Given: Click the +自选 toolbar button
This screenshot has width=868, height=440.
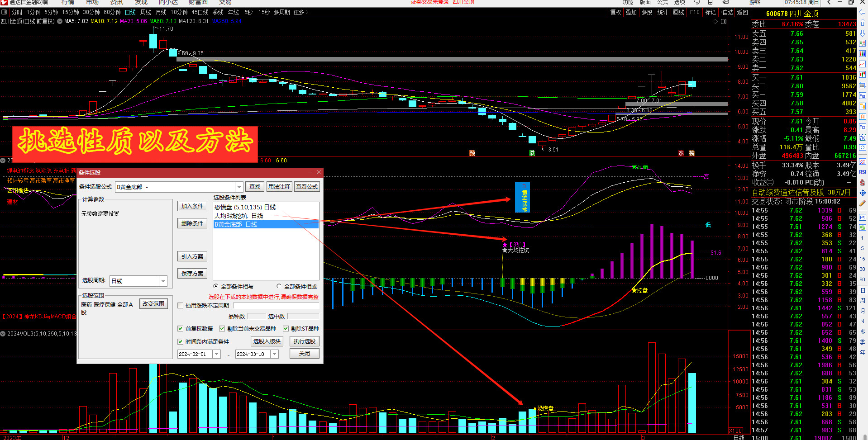Looking at the screenshot, I should 727,12.
